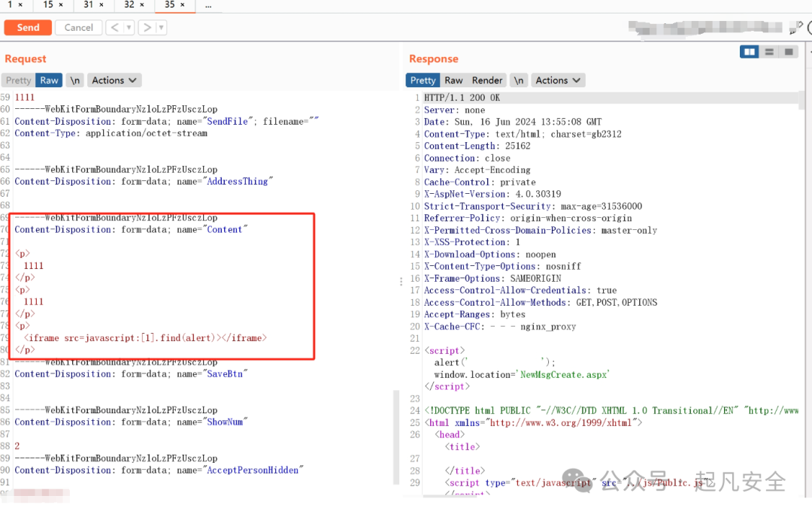Viewport: 812px width, 514px height.
Task: Switch Request view to Pretty
Action: point(19,80)
